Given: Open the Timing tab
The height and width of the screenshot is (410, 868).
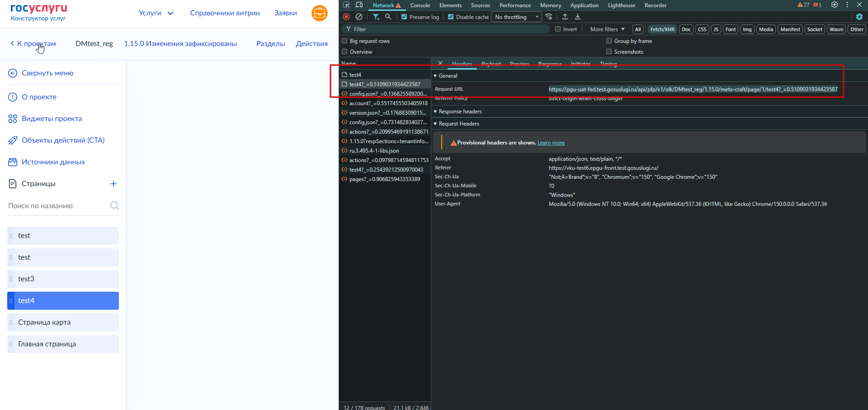Looking at the screenshot, I should tap(608, 64).
